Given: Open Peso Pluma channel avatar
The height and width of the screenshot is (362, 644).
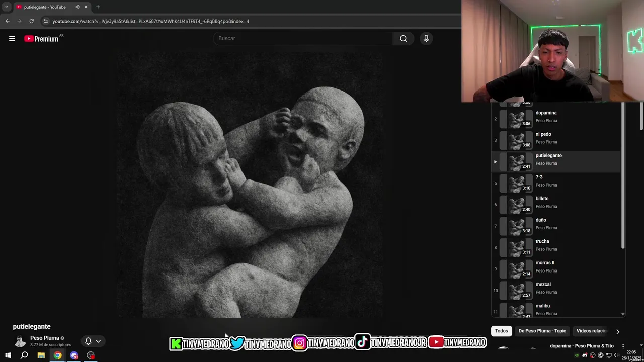Looking at the screenshot, I should pos(20,341).
